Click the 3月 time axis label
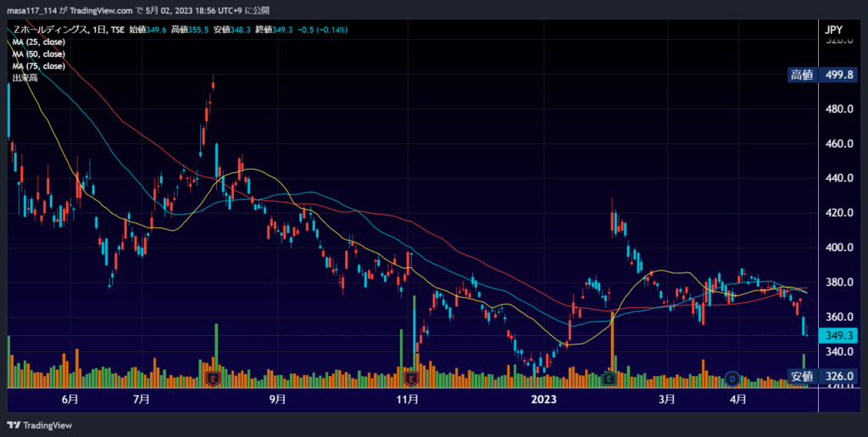Screen dimensions: 868x437 pos(667,399)
